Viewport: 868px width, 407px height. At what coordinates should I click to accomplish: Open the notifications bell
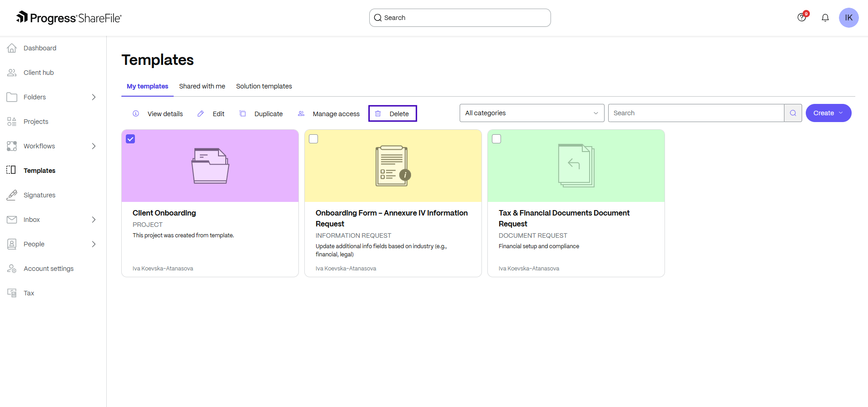(x=825, y=18)
